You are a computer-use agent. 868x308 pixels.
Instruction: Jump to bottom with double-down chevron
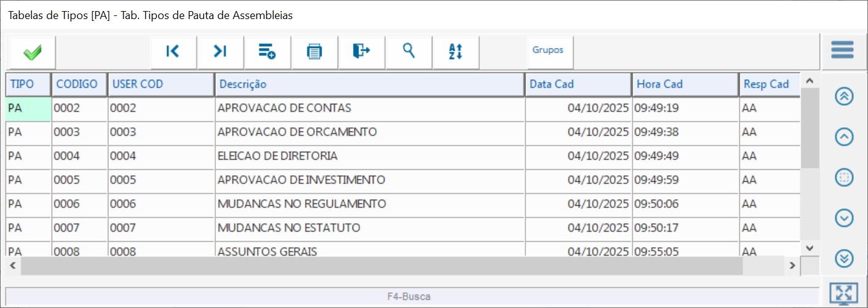pos(845,258)
